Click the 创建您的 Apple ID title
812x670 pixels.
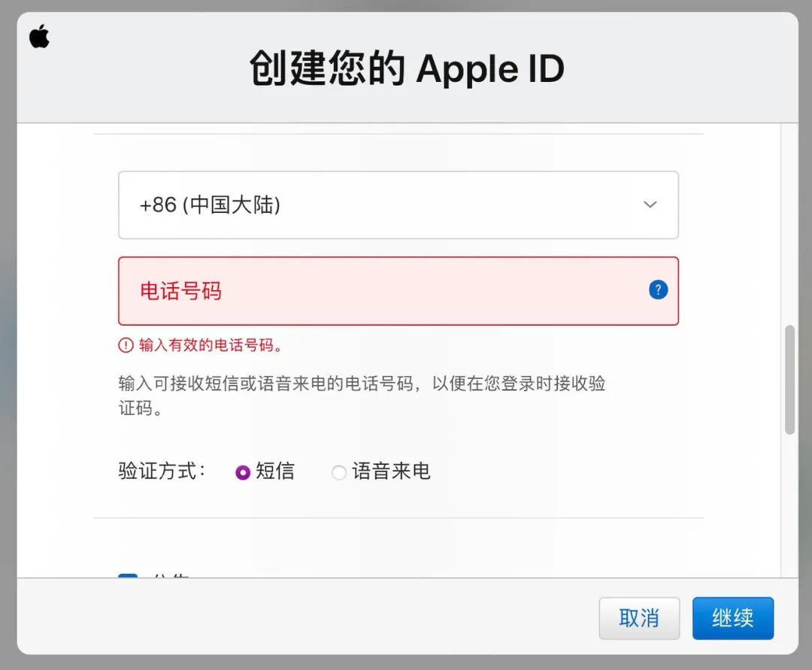pos(407,68)
